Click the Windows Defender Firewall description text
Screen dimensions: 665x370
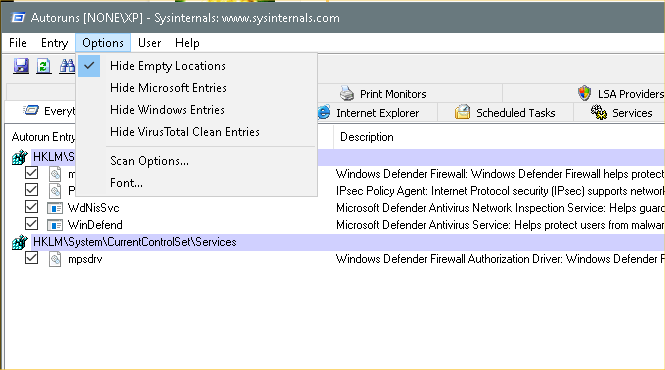500,174
